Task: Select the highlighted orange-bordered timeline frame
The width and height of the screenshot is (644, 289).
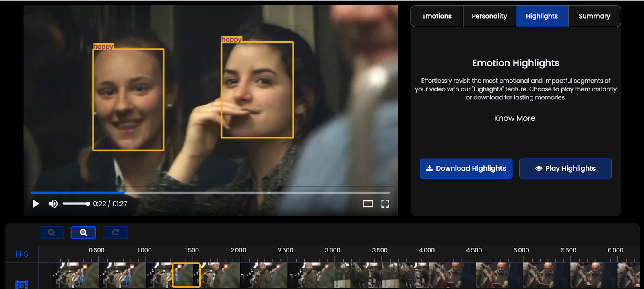Action: click(x=186, y=275)
